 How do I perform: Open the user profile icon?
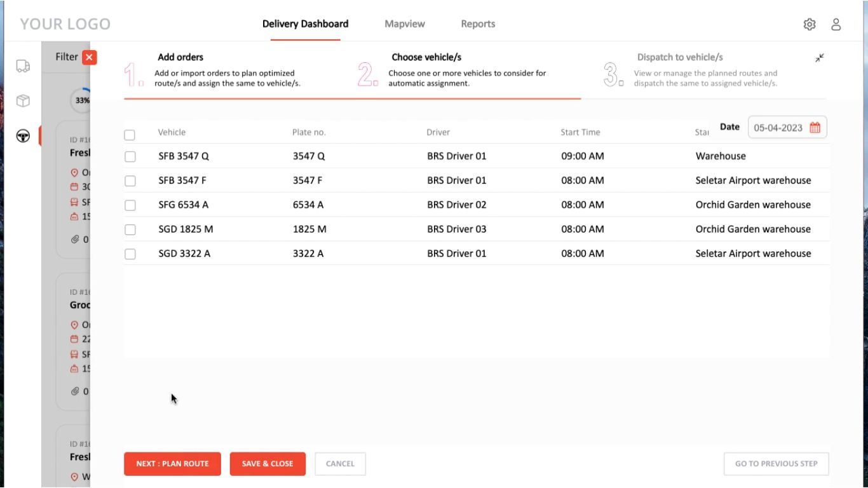tap(836, 24)
